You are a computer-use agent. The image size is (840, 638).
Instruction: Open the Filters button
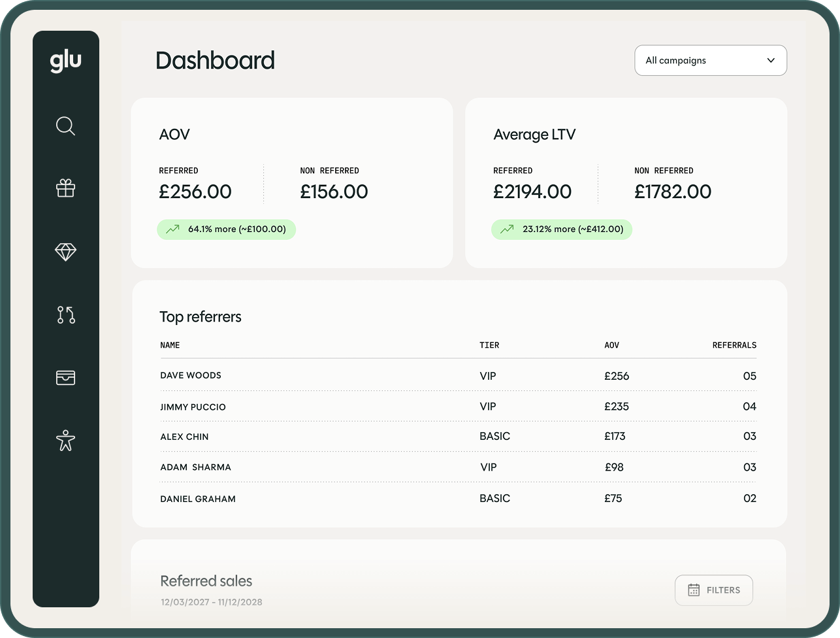pyautogui.click(x=714, y=590)
